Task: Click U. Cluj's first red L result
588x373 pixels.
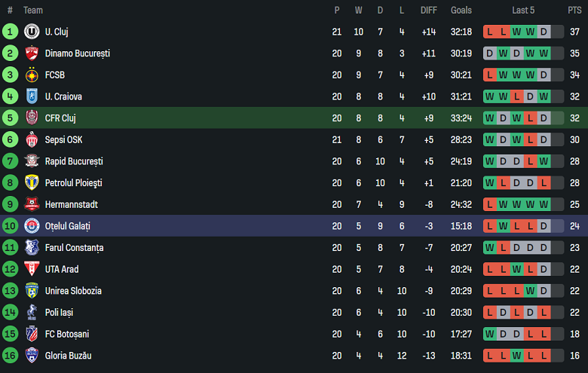Action: pos(489,32)
